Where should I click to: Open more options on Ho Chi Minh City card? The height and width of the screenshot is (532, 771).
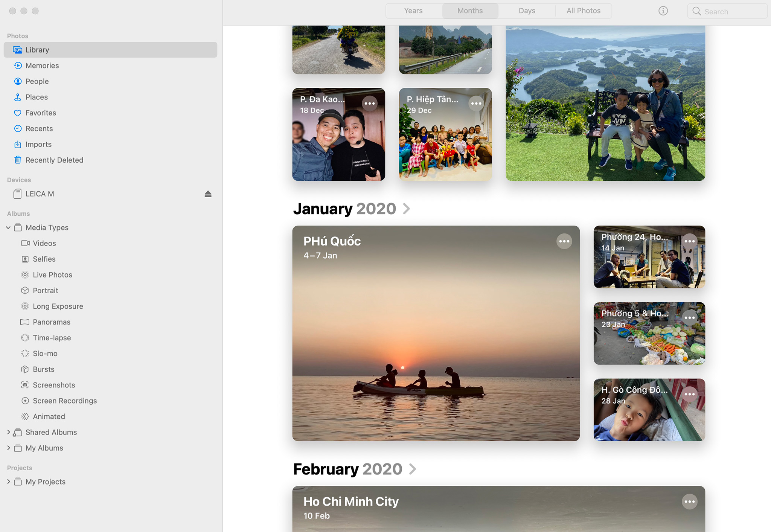(690, 502)
